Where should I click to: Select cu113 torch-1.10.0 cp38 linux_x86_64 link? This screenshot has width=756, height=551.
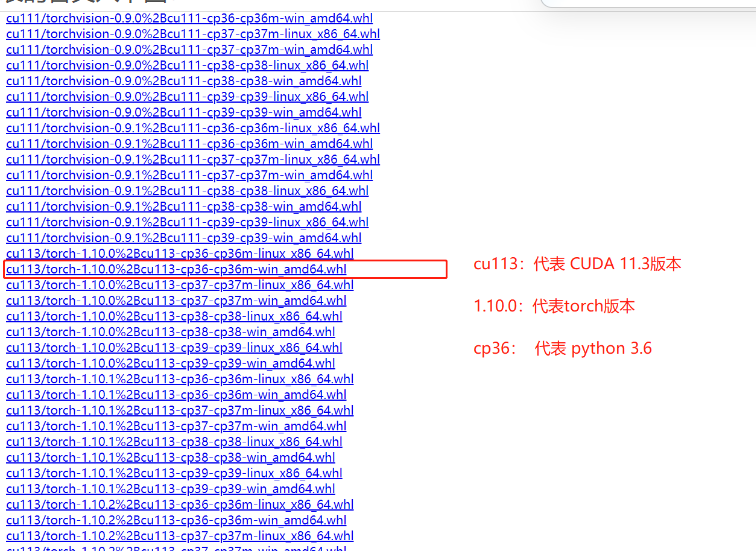coord(174,316)
